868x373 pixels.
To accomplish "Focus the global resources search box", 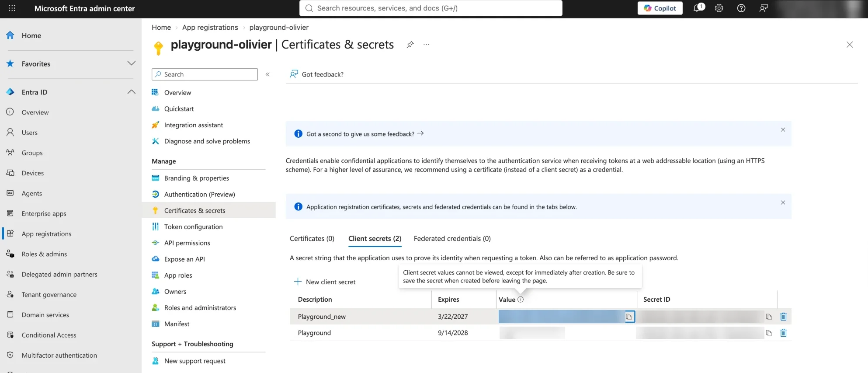I will tap(431, 8).
